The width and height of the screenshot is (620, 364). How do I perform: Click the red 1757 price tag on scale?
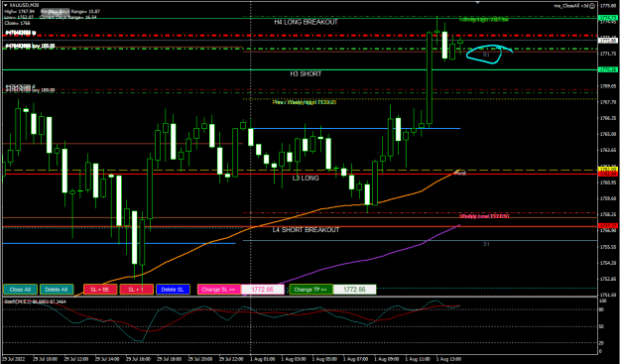pos(609,225)
